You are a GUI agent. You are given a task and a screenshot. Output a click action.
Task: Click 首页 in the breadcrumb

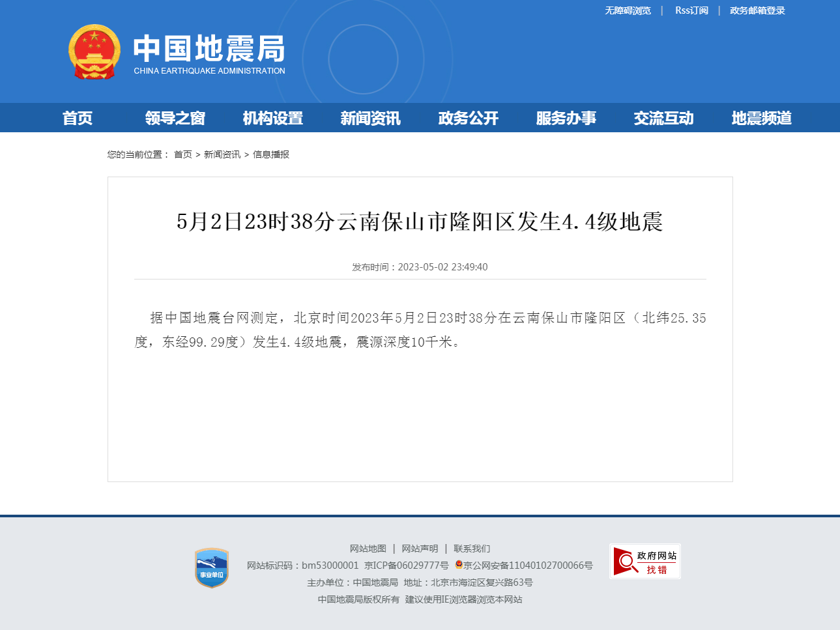[183, 154]
